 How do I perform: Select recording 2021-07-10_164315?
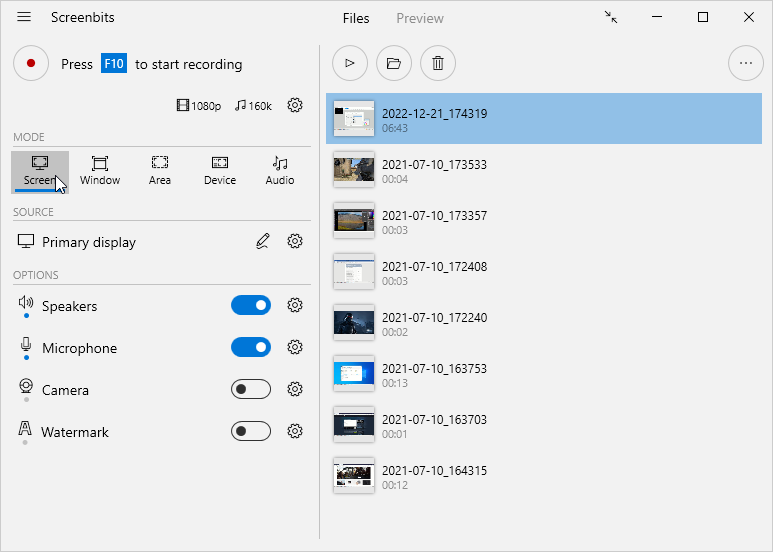[544, 476]
